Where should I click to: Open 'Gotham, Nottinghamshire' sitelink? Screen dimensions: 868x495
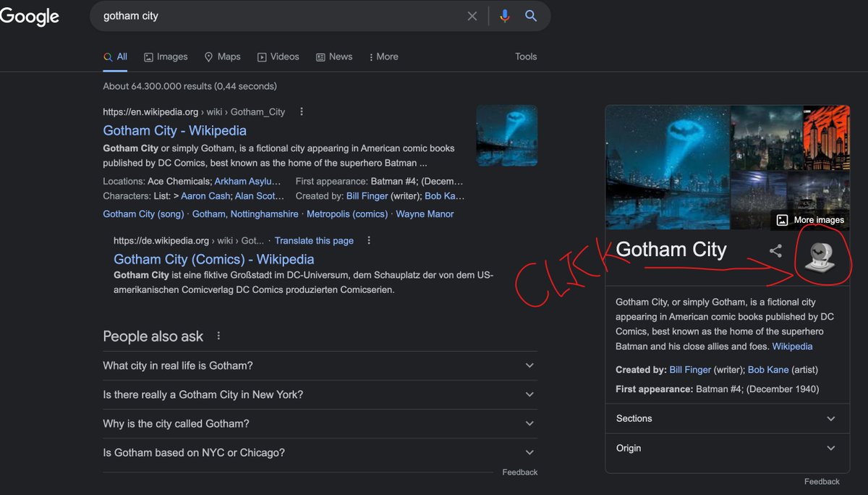245,214
